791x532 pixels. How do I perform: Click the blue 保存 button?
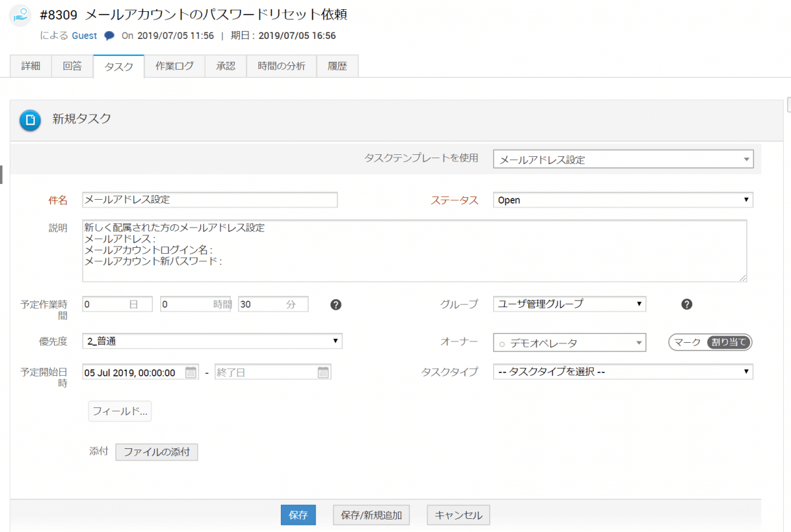(x=298, y=515)
